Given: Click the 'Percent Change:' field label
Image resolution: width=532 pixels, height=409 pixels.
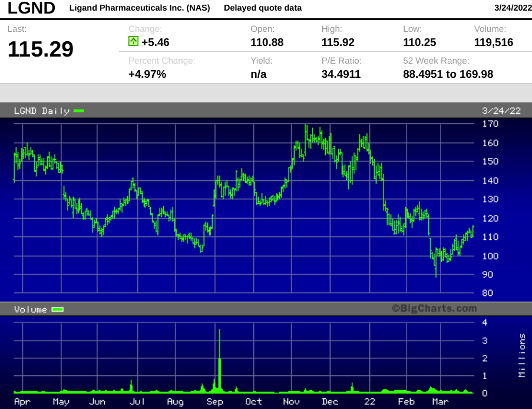Looking at the screenshot, I should point(162,61).
